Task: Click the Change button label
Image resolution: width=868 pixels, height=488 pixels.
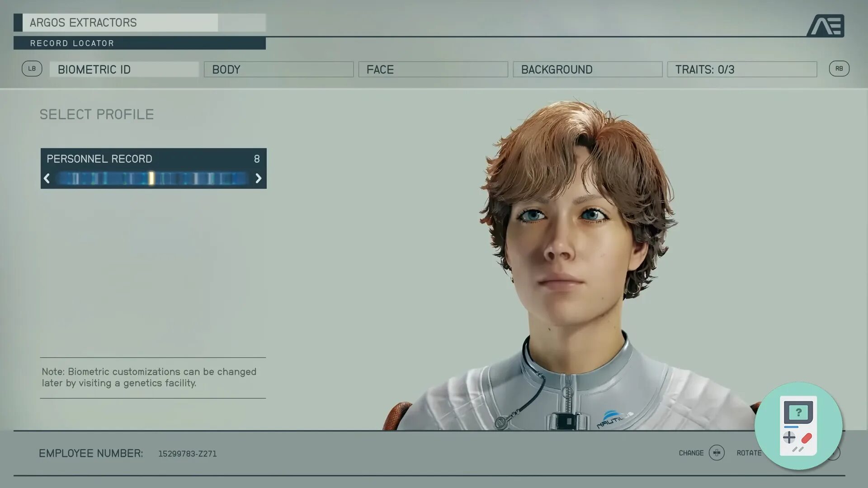Action: click(691, 453)
